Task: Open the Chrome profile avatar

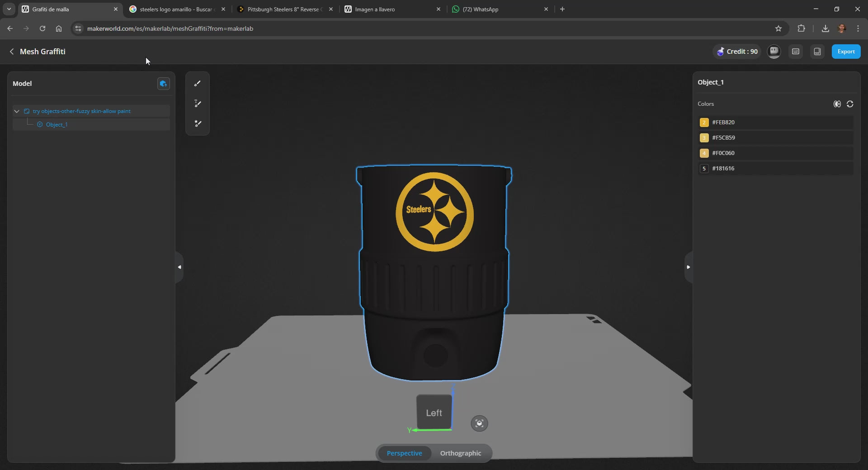Action: pyautogui.click(x=842, y=28)
